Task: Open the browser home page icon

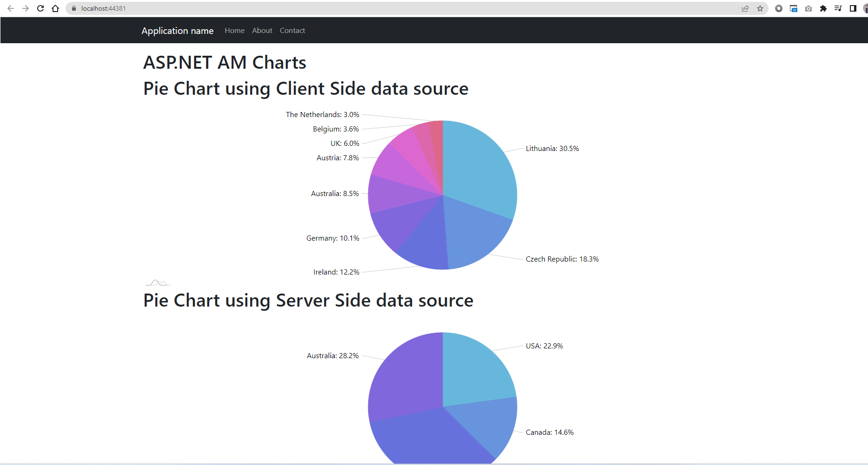Action: (55, 8)
